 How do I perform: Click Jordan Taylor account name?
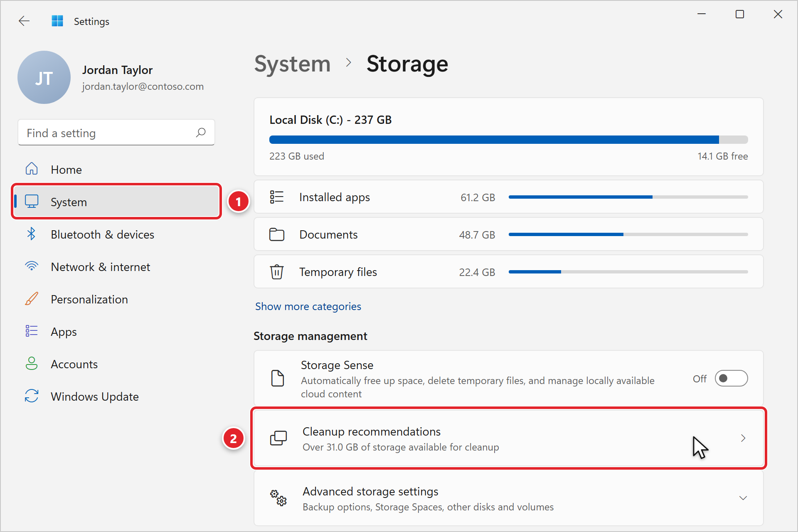click(x=118, y=70)
